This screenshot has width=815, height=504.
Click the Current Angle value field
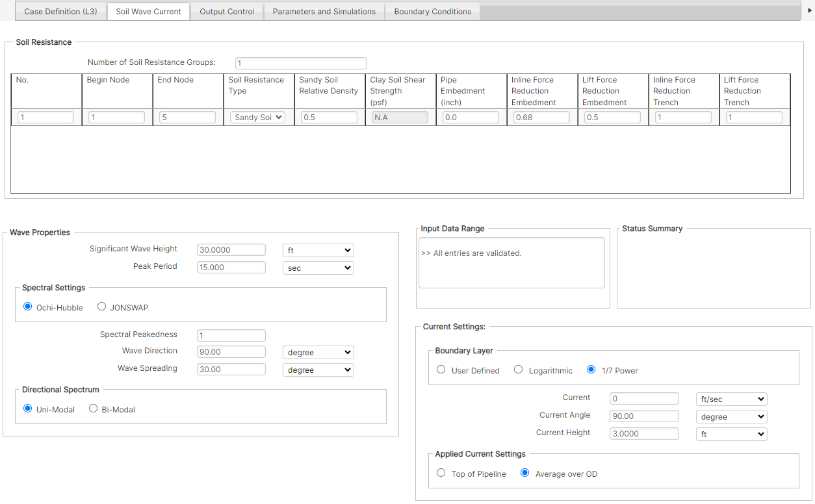click(x=643, y=416)
